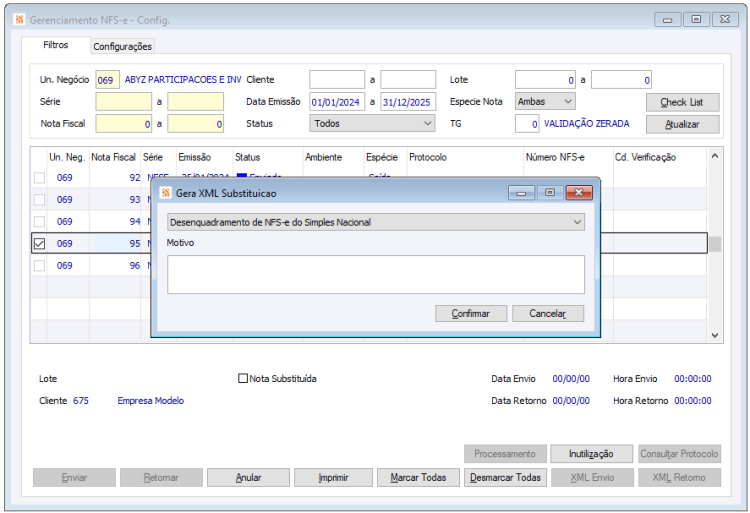This screenshot has width=750, height=513.
Task: Maximize the Gera XML Substituicao dialog
Action: [550, 193]
